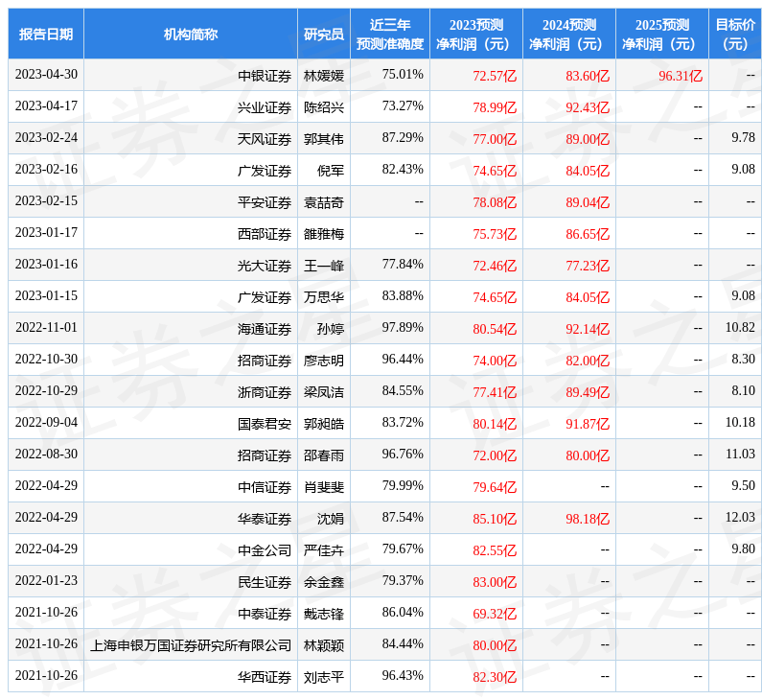762x700 pixels.
Task: Select the date 2023-04-30 cell
Action: (46, 75)
